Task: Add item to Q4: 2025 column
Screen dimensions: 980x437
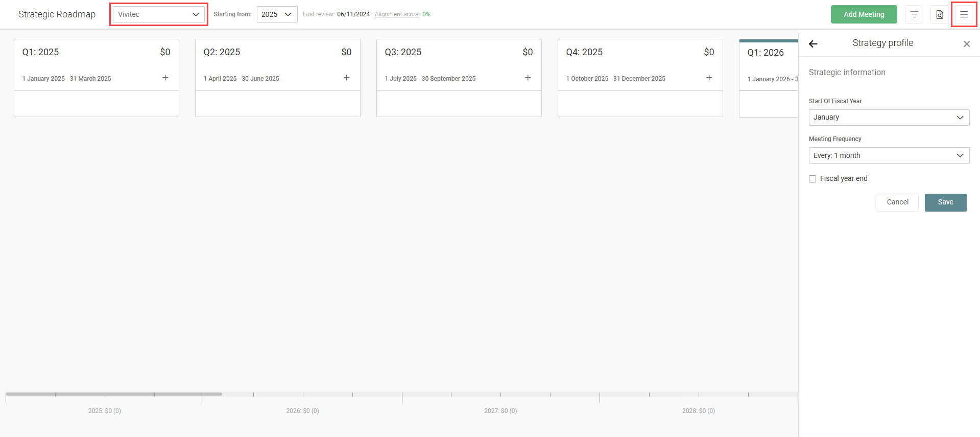Action: (709, 78)
